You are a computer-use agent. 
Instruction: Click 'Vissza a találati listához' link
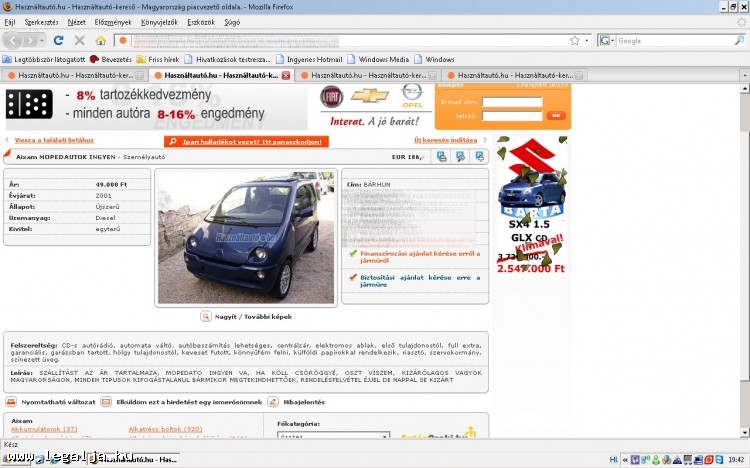point(55,140)
